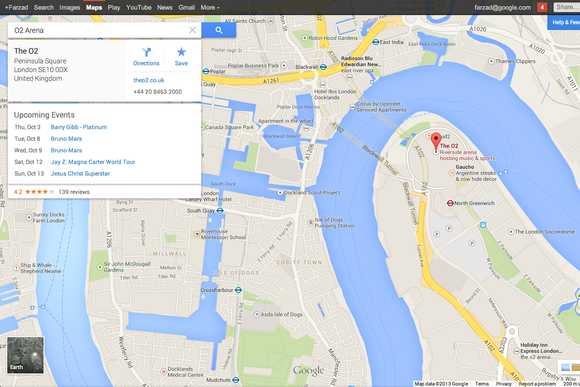The height and width of the screenshot is (387, 580).
Task: Click the Docklands Medical Centre marker
Action: [163, 372]
